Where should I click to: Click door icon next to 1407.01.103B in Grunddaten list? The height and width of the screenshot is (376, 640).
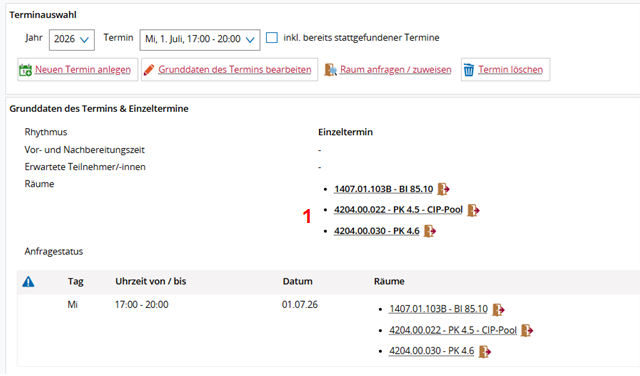(x=443, y=189)
